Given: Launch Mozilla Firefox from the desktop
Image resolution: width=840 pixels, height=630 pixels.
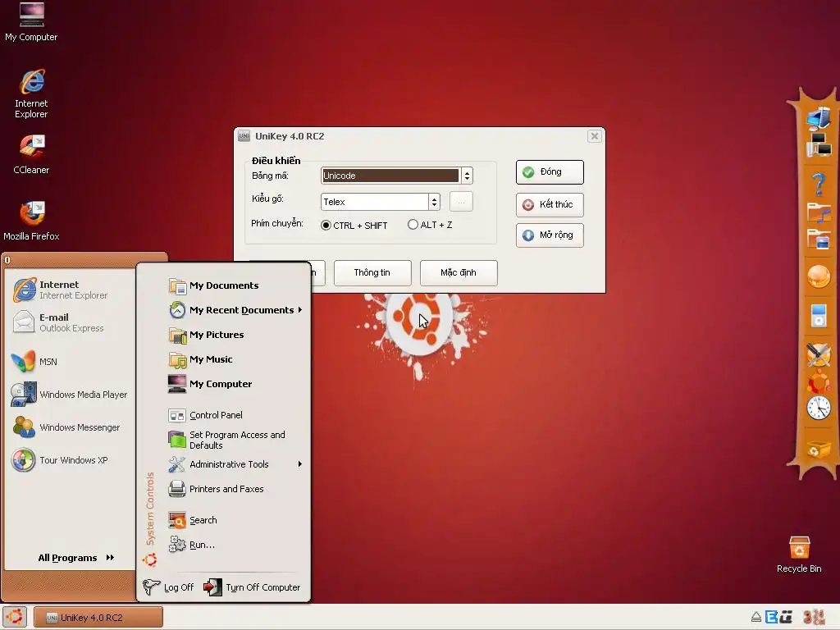Looking at the screenshot, I should tap(31, 221).
